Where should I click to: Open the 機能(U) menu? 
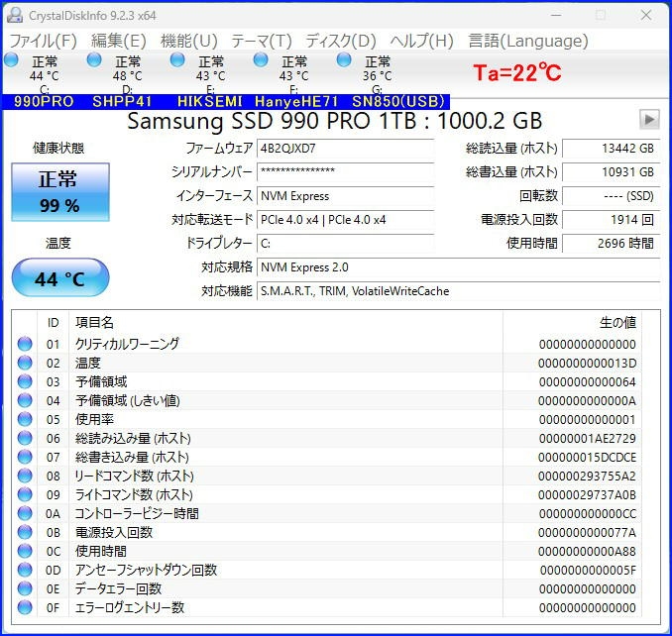pos(189,41)
